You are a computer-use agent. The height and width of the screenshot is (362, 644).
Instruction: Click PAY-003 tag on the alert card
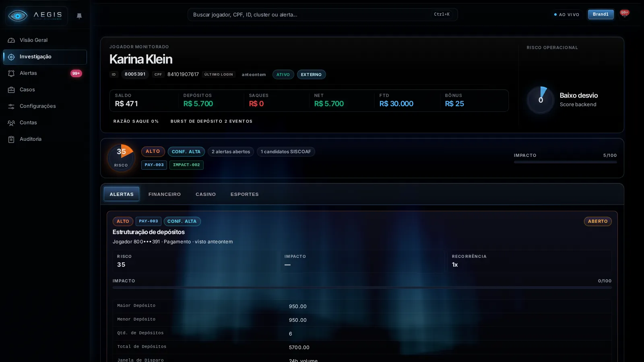point(149,221)
